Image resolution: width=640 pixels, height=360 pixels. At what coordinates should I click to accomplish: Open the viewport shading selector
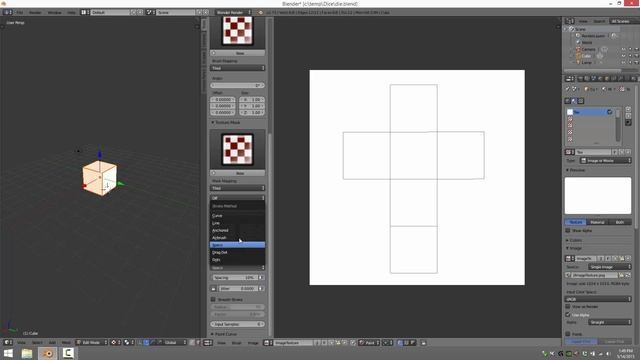coord(129,342)
